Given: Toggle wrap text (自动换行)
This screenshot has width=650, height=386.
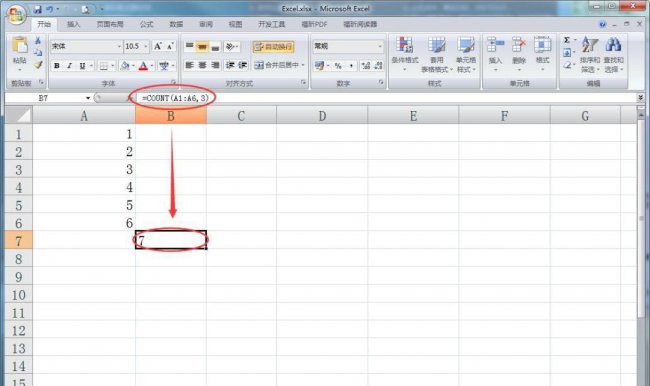Looking at the screenshot, I should [273, 46].
